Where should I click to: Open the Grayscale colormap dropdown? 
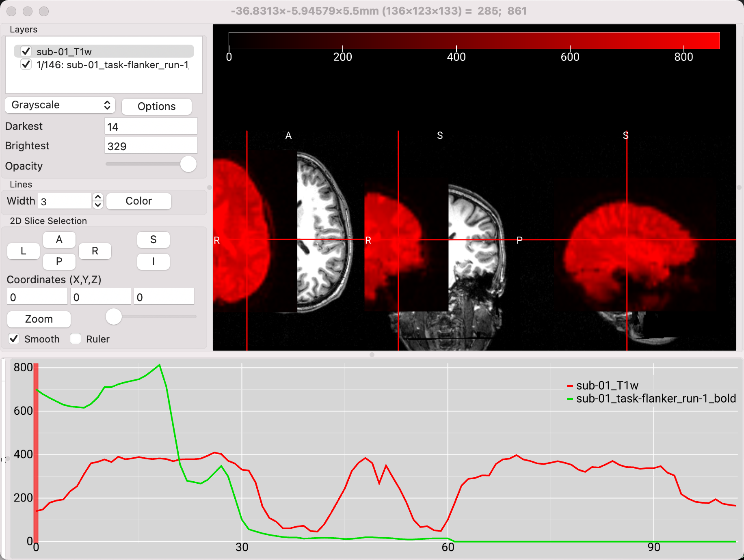tap(60, 105)
